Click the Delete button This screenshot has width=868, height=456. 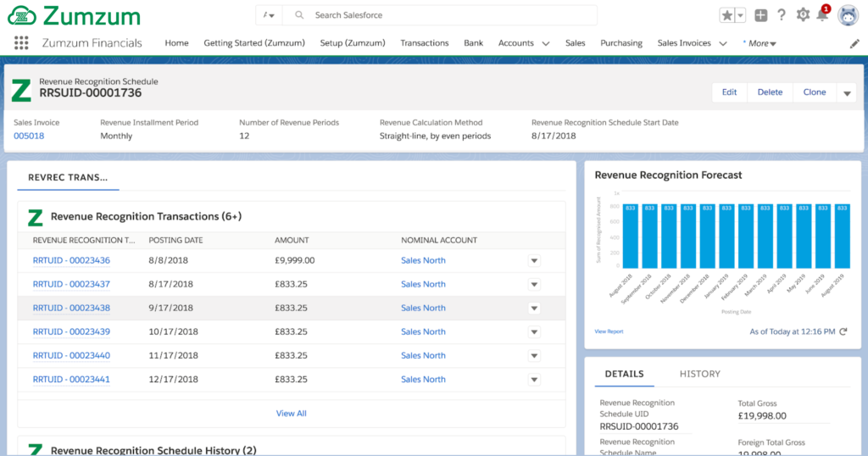click(x=770, y=92)
